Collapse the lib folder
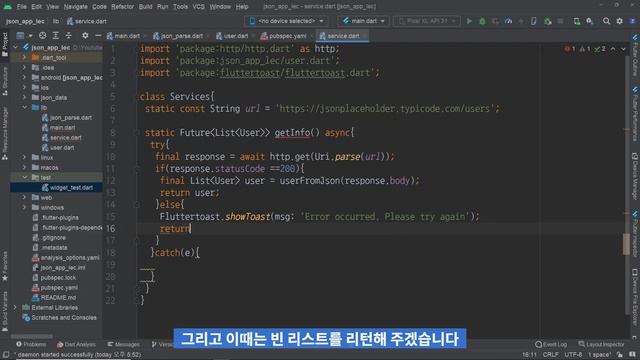 pos(24,107)
